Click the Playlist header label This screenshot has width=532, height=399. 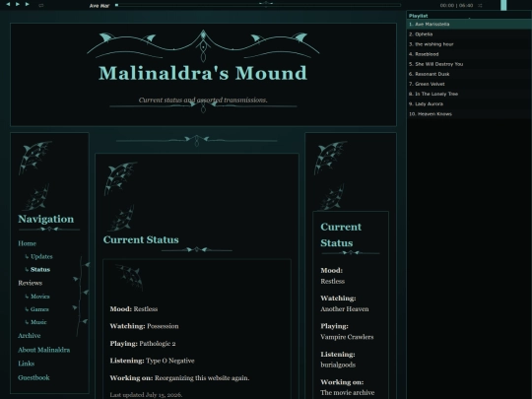coord(418,16)
